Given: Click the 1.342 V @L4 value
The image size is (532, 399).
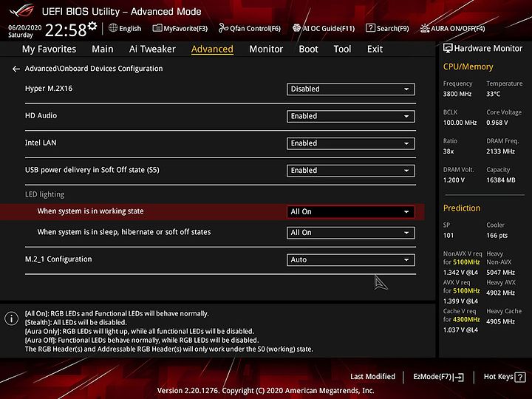Looking at the screenshot, I should tap(460, 273).
